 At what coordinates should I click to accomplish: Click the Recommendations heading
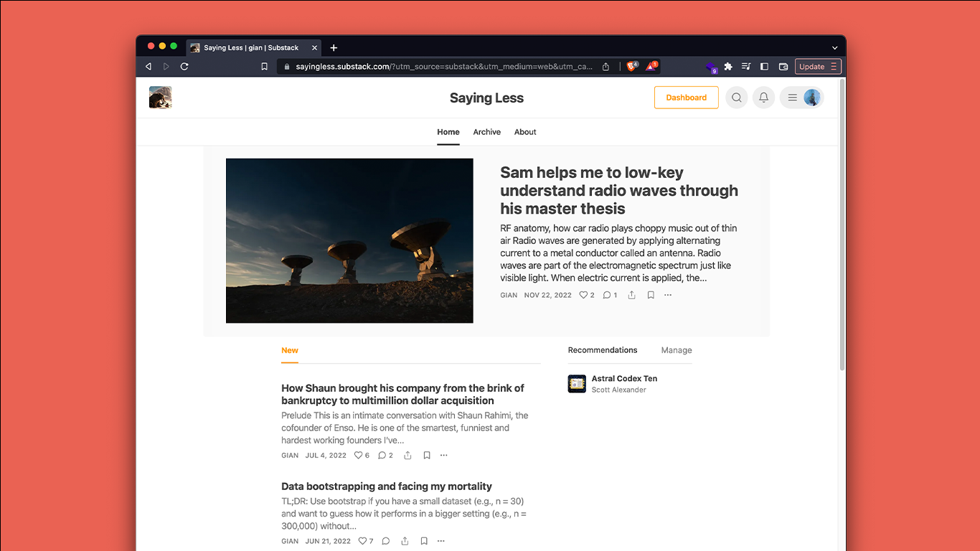[603, 350]
